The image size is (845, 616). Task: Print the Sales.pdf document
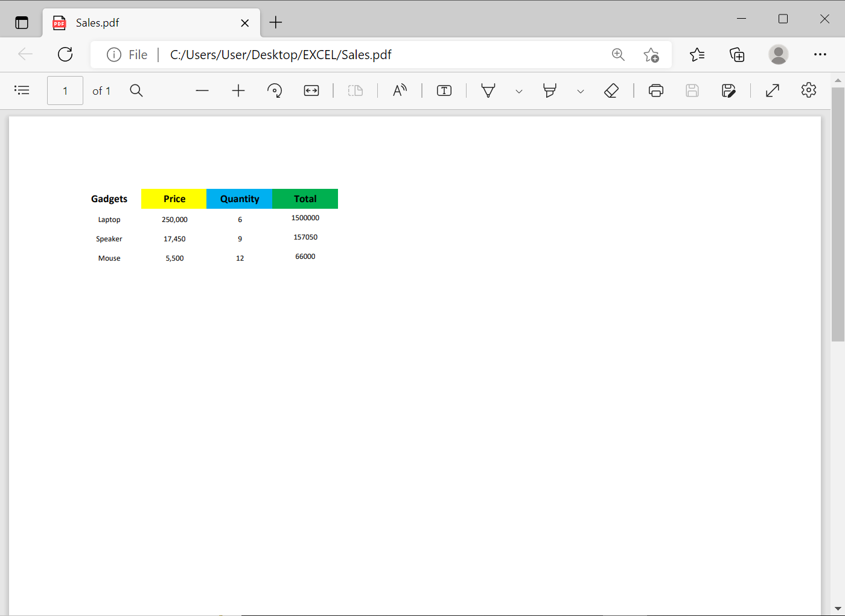click(656, 90)
